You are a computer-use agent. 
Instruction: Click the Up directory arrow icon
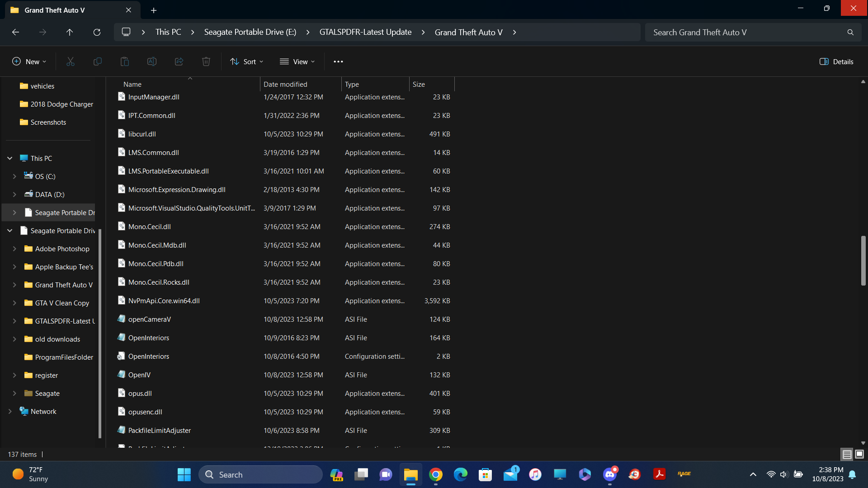(70, 32)
